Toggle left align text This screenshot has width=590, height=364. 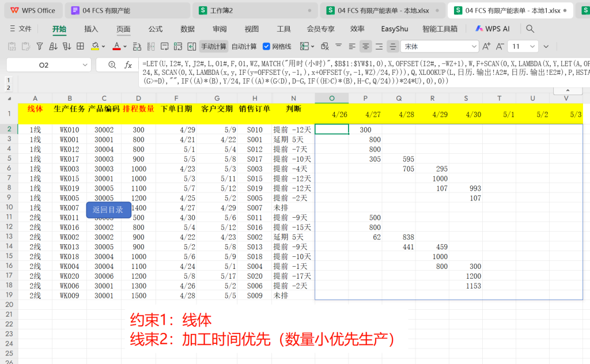coord(352,46)
